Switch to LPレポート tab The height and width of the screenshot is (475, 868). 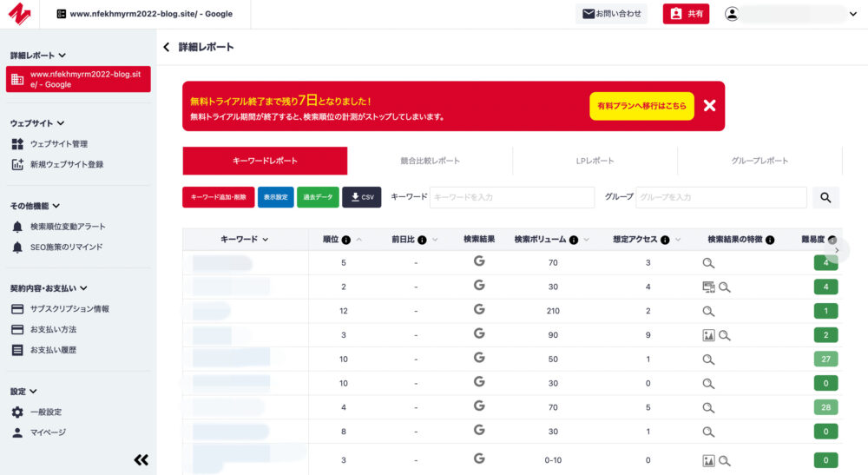point(595,161)
